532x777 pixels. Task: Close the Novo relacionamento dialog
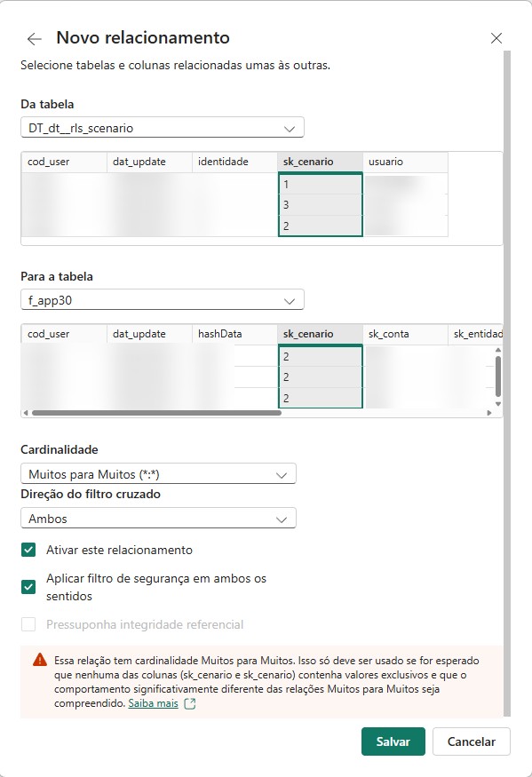pyautogui.click(x=496, y=37)
